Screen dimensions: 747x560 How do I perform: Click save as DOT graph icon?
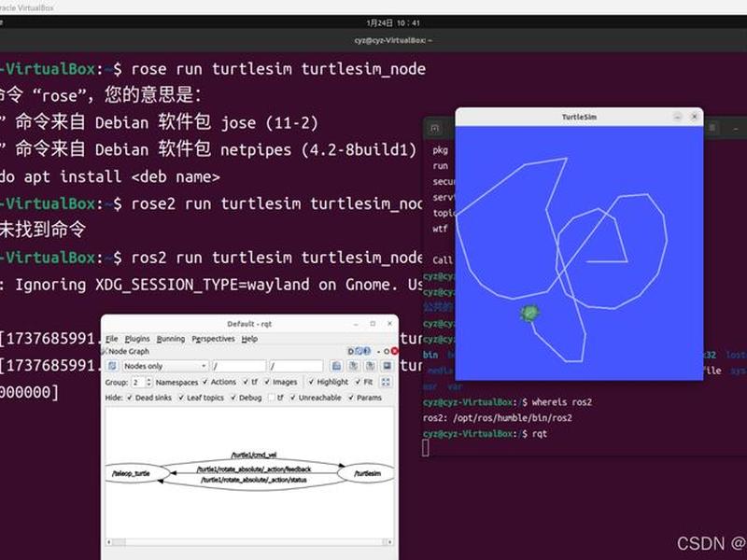[354, 366]
